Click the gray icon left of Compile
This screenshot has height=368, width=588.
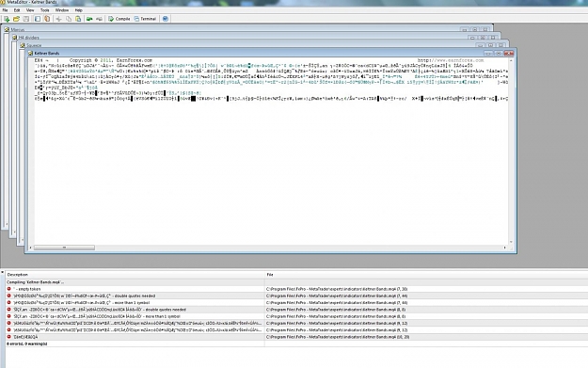(99, 19)
